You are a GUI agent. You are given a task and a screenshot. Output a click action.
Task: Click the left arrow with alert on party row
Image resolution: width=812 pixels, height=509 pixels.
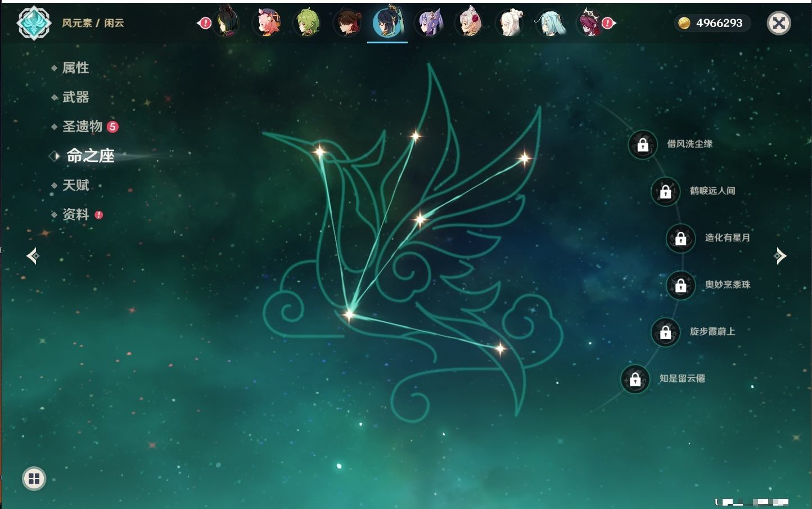point(204,23)
